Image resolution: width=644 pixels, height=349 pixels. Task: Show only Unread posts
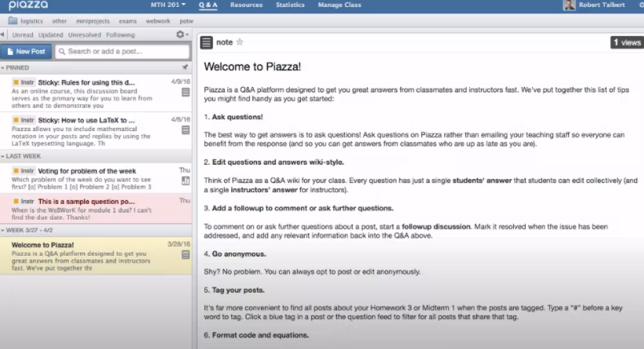23,35
